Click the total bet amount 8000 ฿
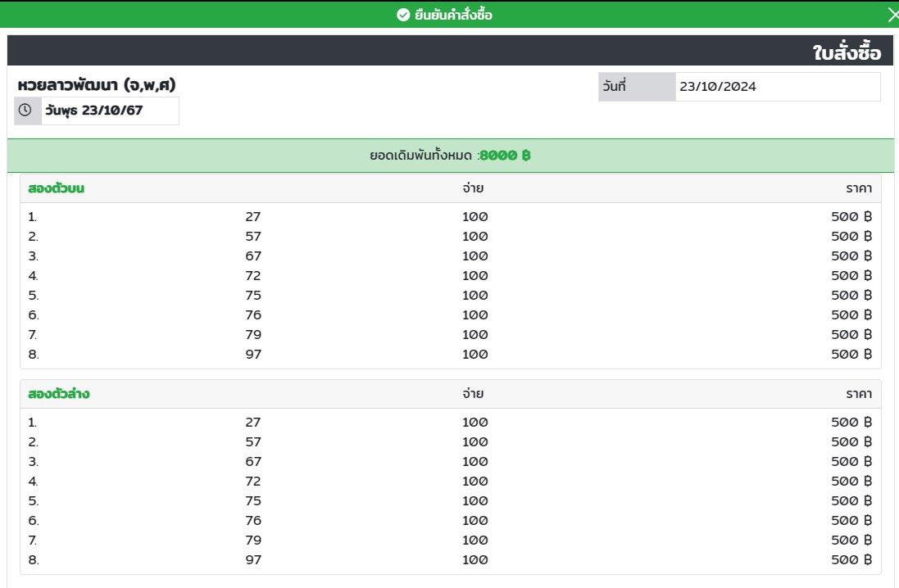This screenshot has width=899, height=588. click(x=505, y=156)
